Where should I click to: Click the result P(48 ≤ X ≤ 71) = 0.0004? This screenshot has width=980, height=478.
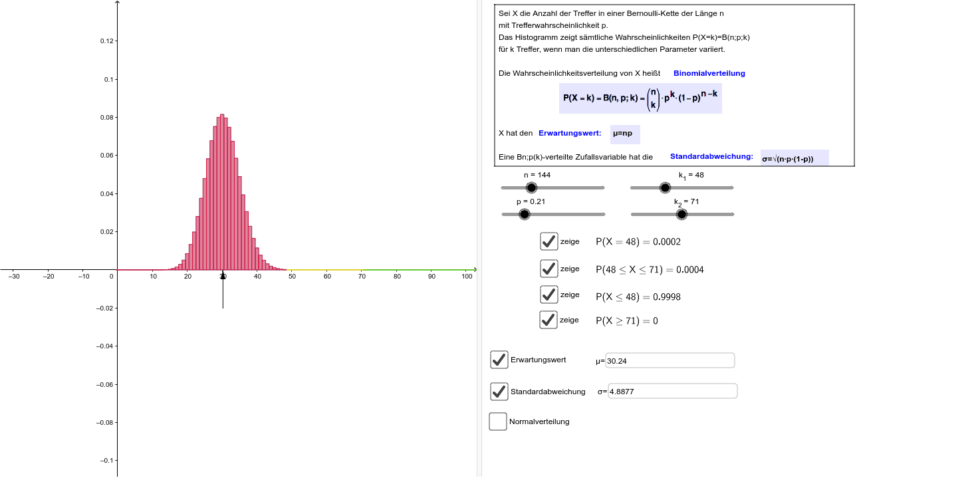(650, 269)
